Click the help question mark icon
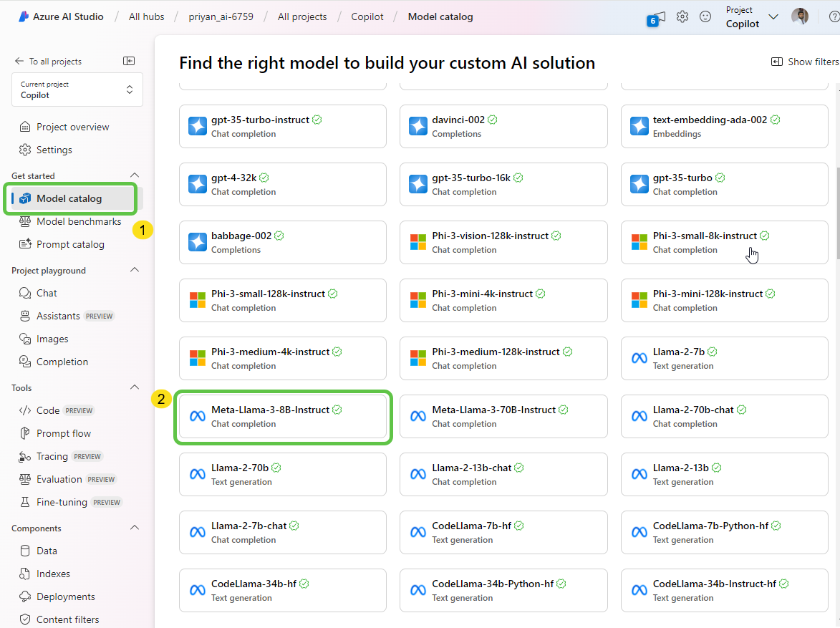Image resolution: width=840 pixels, height=628 pixels. [834, 16]
